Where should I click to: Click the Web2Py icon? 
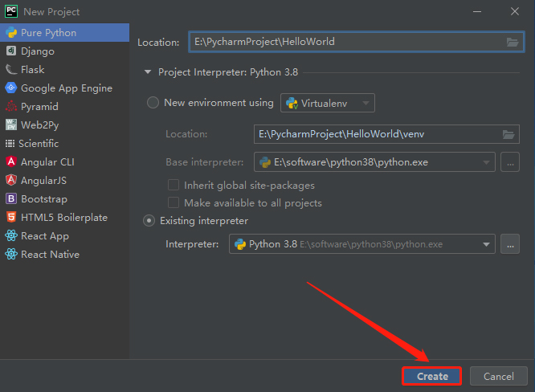[x=11, y=125]
